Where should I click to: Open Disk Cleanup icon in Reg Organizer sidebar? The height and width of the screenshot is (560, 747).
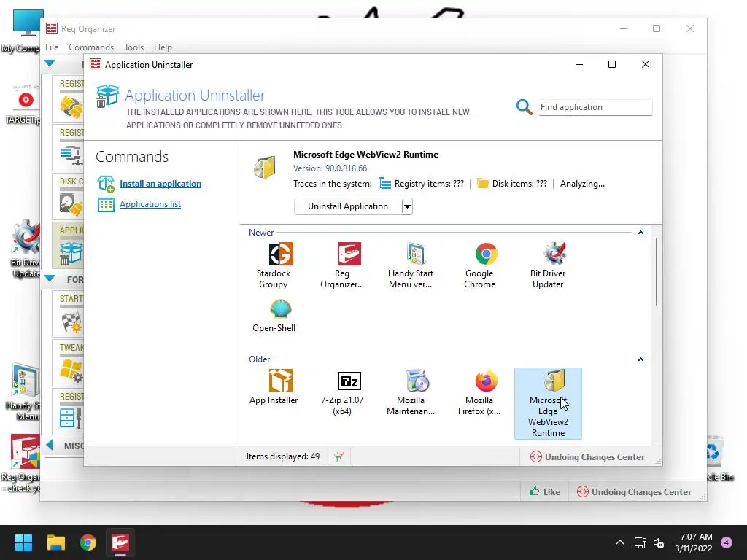point(71,205)
